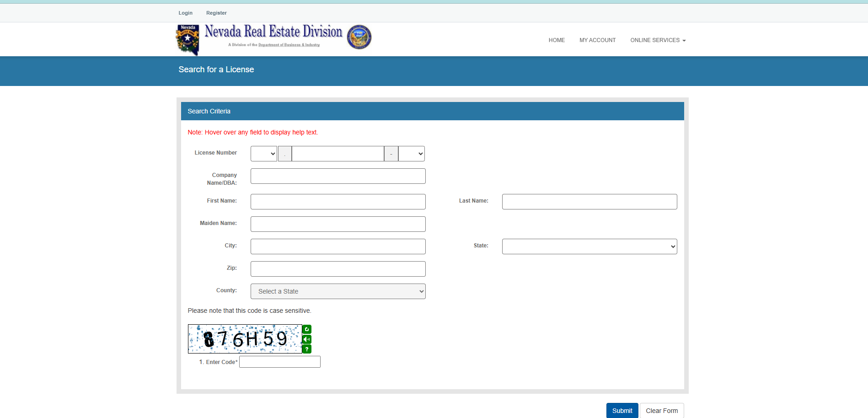Open the license number prefix dropdown
The image size is (868, 418).
tap(264, 154)
